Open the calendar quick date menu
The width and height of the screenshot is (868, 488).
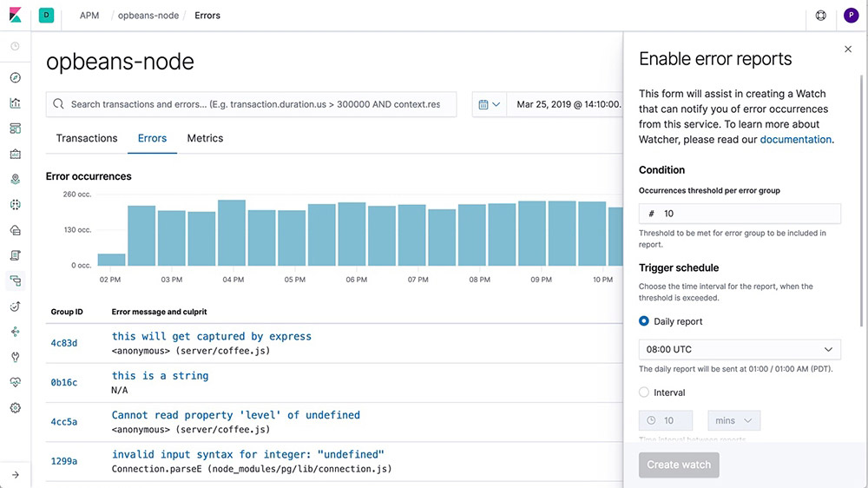pos(489,104)
